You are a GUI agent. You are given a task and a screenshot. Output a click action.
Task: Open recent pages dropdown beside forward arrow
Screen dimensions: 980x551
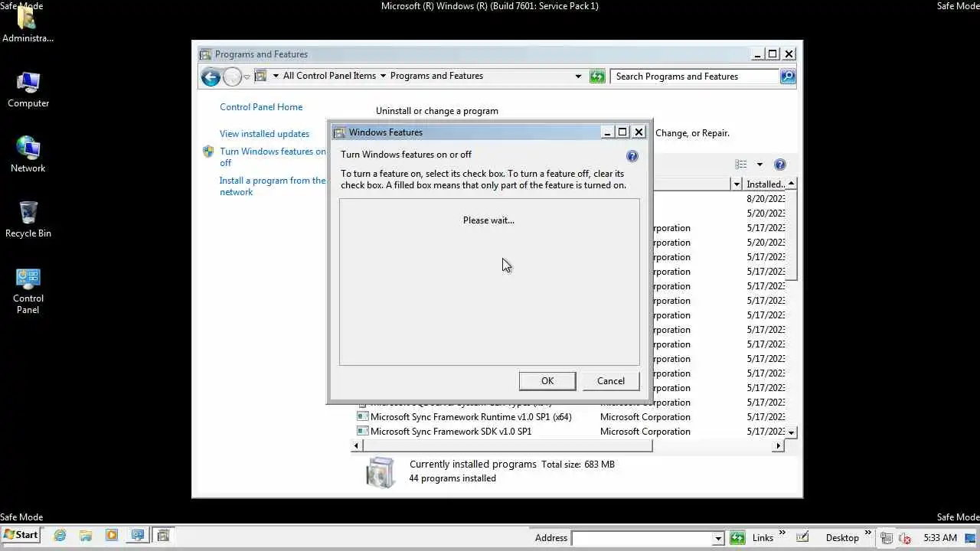point(247,77)
